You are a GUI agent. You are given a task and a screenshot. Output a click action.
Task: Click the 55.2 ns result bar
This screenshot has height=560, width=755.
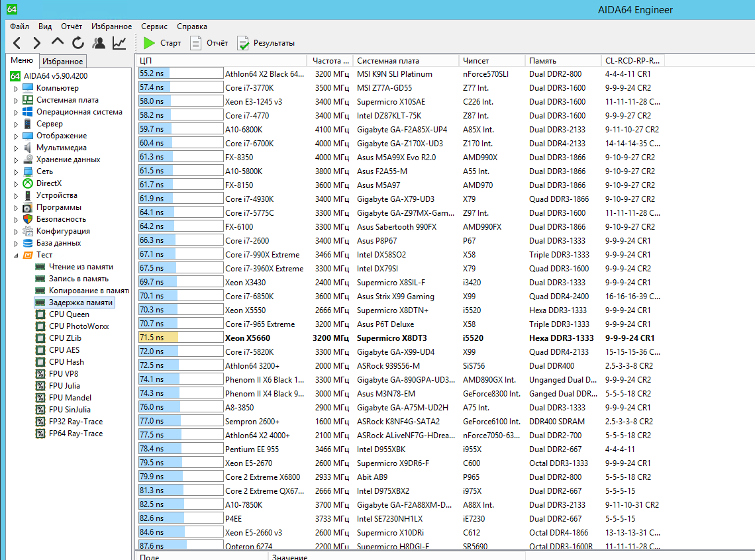(181, 73)
